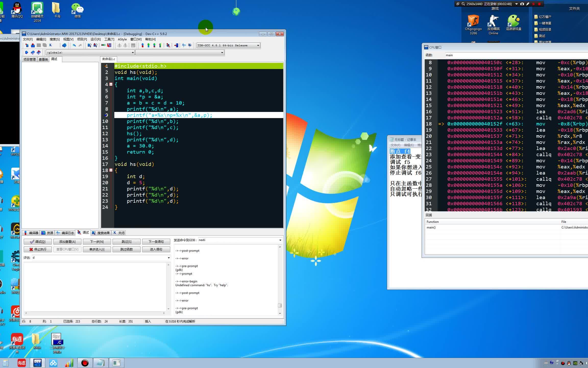The image size is (588, 368).
Task: Open the 运行[R] menu
Action: point(95,39)
